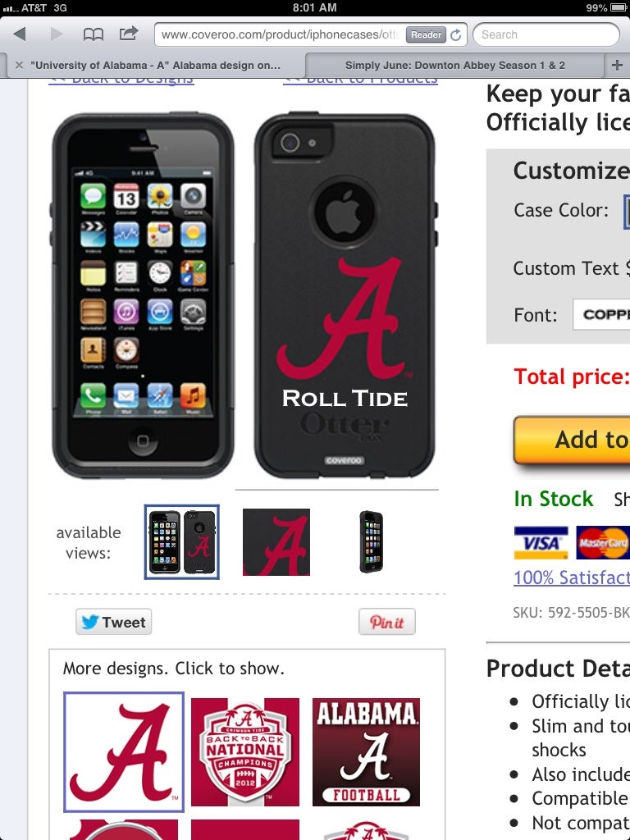Open the Case Color dropdown
This screenshot has height=840, width=630.
tap(626, 210)
